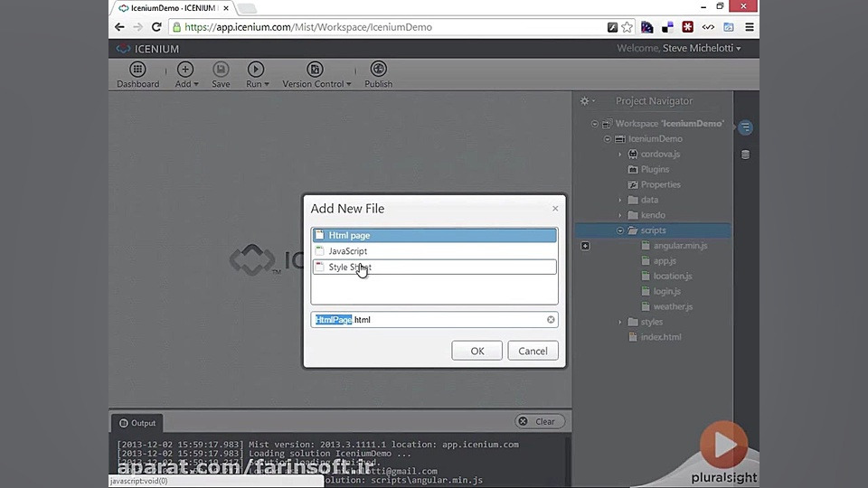
Task: Reload the browser page
Action: click(156, 27)
